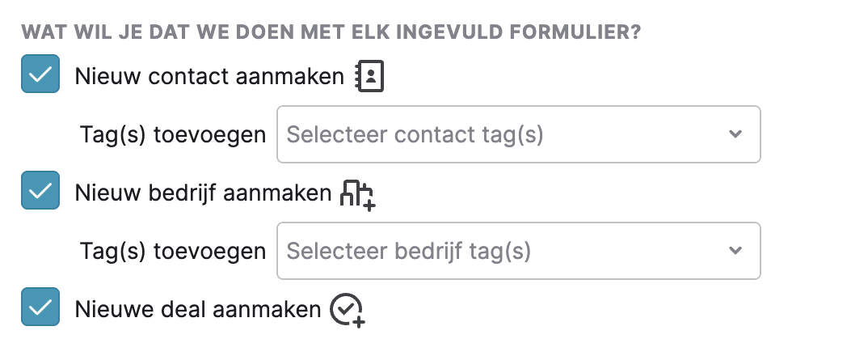Uncheck the Nieuw bedrijf aanmaken checkbox
Viewport: 868px width, 356px height.
pos(40,190)
